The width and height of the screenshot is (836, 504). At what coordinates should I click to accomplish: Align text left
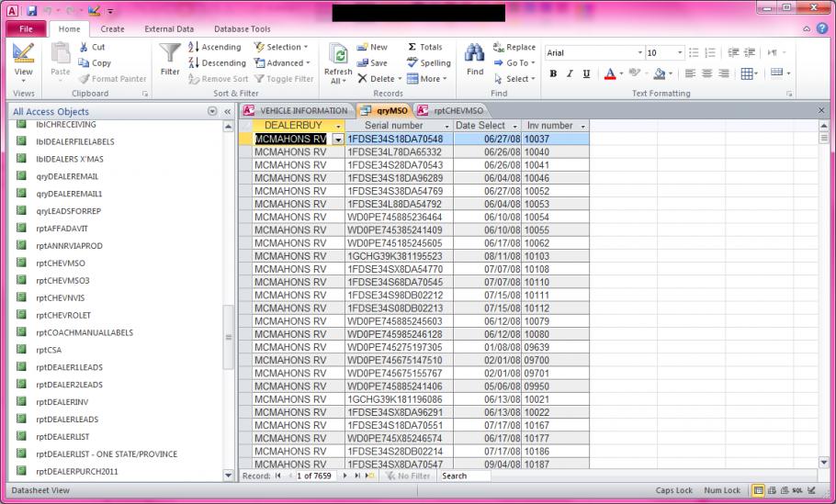[691, 73]
